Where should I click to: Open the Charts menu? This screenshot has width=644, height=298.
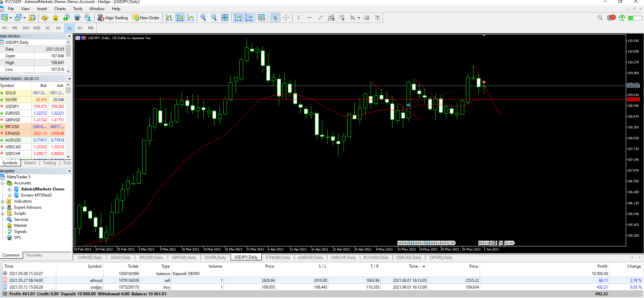click(x=60, y=9)
